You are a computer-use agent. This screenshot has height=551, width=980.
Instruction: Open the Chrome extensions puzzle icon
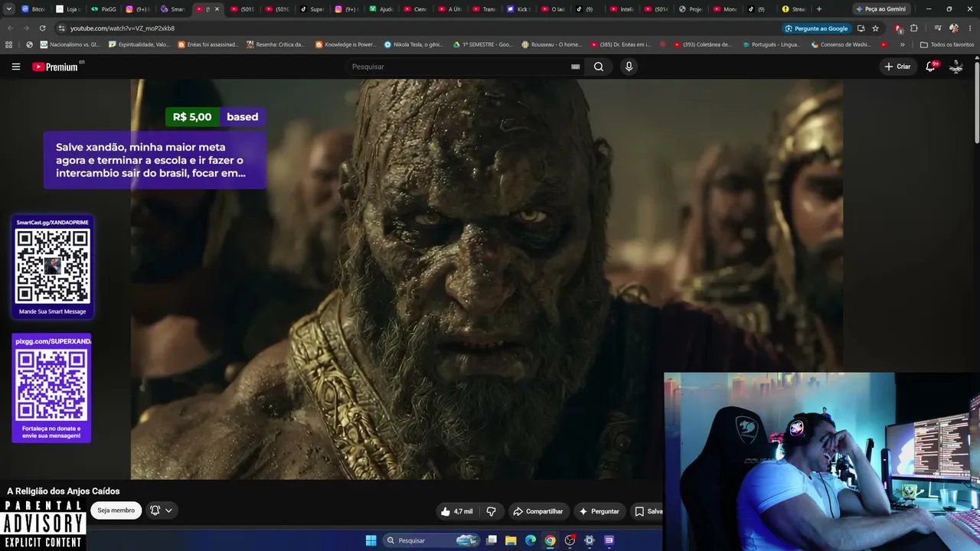tap(914, 28)
